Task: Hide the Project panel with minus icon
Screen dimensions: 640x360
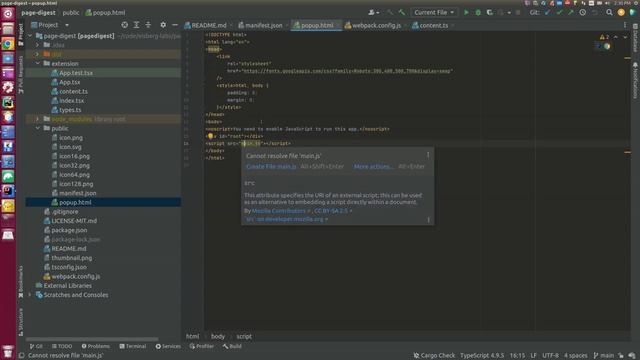Action: pyautogui.click(x=175, y=25)
